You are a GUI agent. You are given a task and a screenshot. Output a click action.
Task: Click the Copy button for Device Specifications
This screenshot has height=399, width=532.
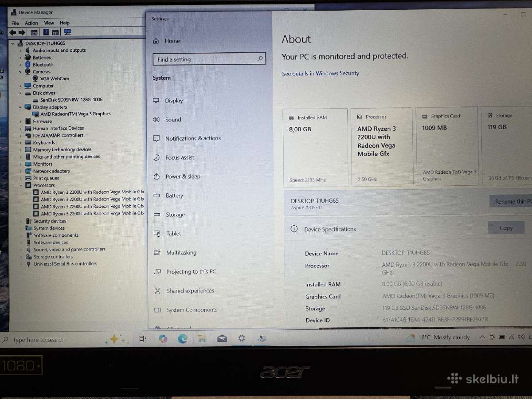pyautogui.click(x=506, y=228)
